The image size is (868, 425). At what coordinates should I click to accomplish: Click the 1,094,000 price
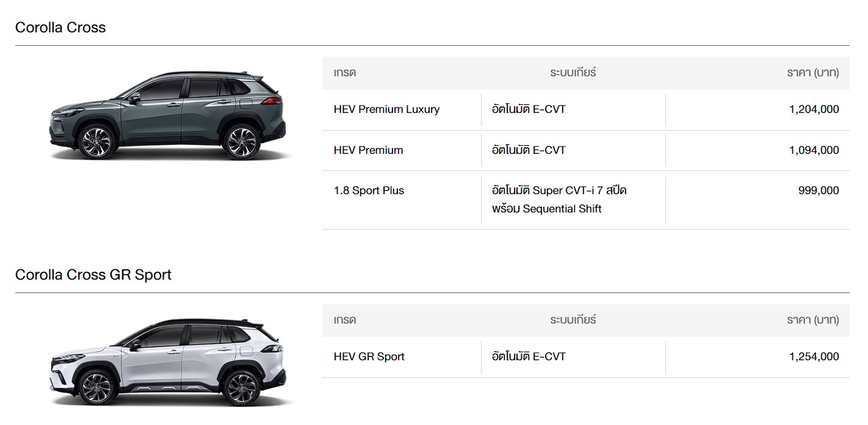tap(814, 150)
